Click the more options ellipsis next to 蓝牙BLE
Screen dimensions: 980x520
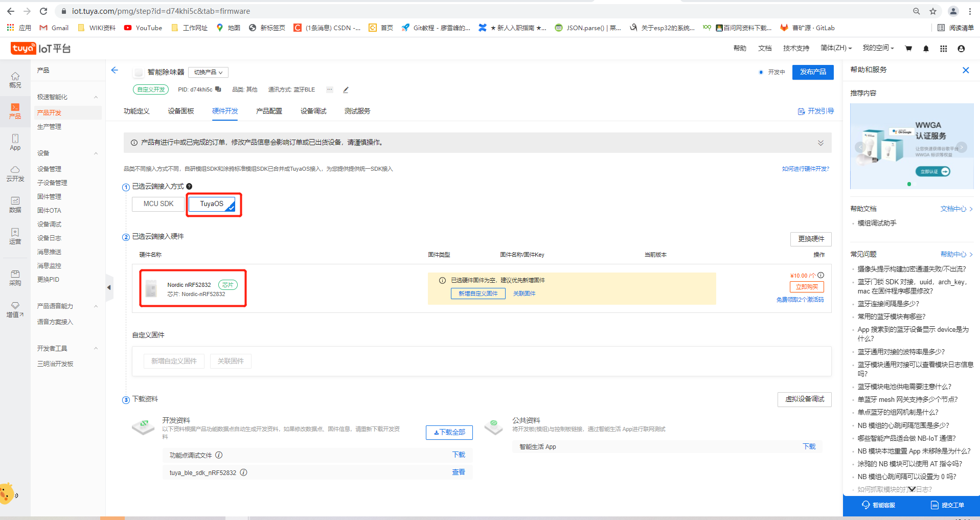click(330, 89)
